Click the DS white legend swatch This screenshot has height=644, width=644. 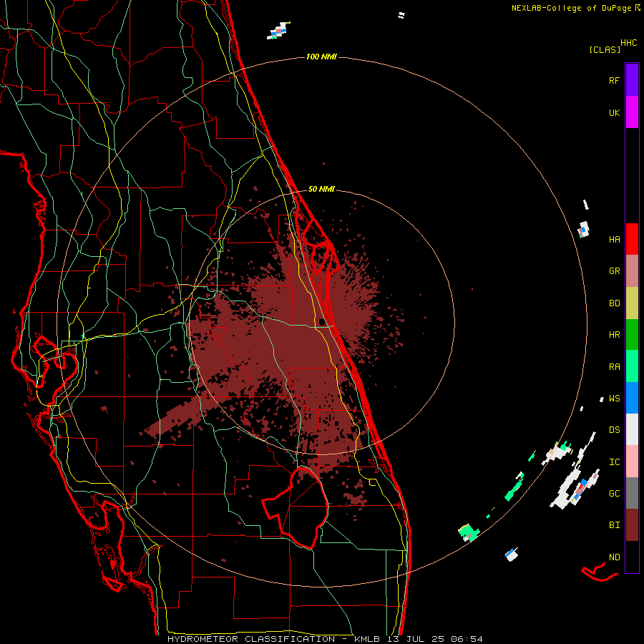coord(632,429)
